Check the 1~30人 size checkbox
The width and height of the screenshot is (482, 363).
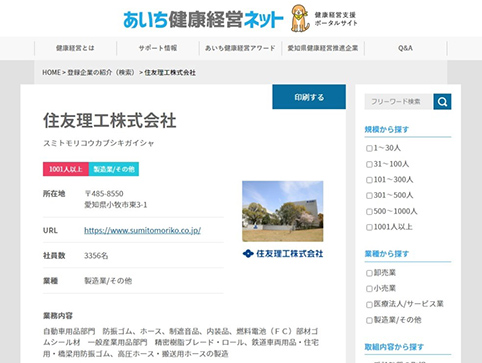(x=369, y=148)
